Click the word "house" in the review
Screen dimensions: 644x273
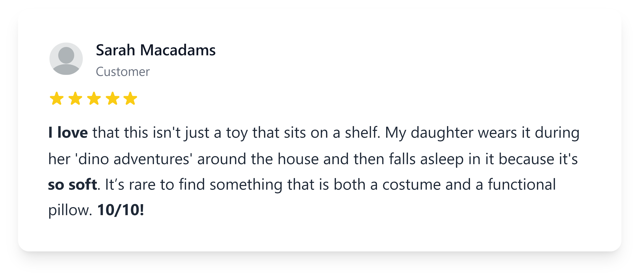[x=298, y=159]
